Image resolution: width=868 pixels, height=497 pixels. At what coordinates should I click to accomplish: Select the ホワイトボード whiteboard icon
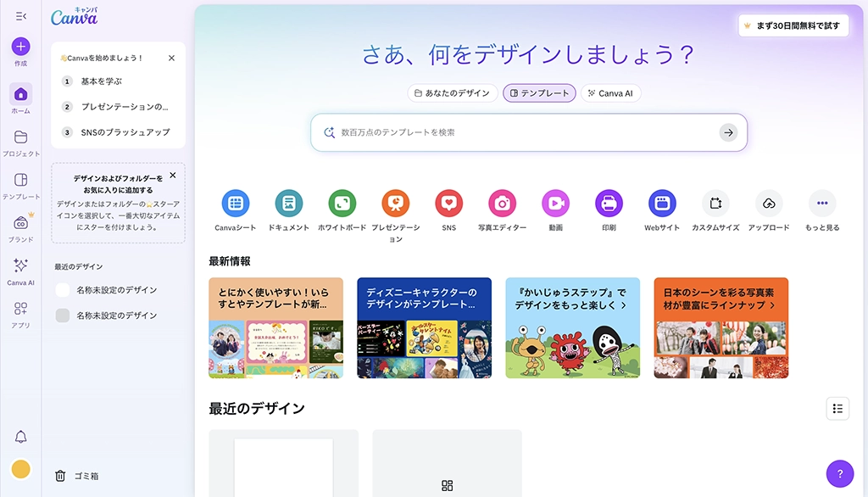342,204
